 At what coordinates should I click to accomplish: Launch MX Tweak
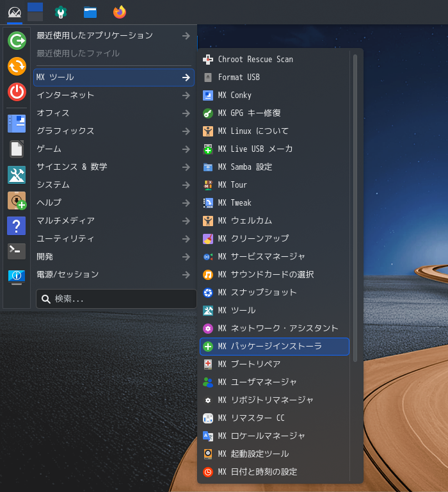pos(275,202)
